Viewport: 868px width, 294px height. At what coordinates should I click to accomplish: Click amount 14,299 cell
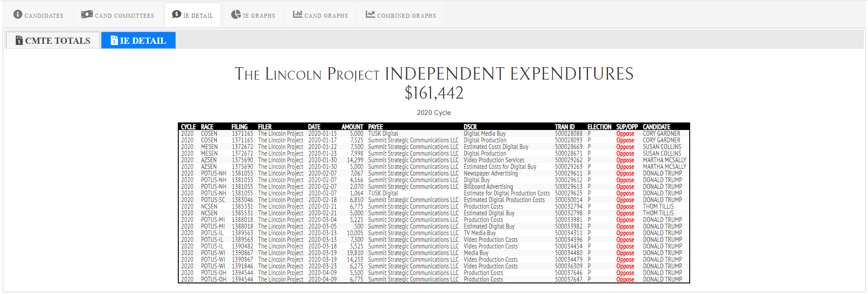(355, 160)
